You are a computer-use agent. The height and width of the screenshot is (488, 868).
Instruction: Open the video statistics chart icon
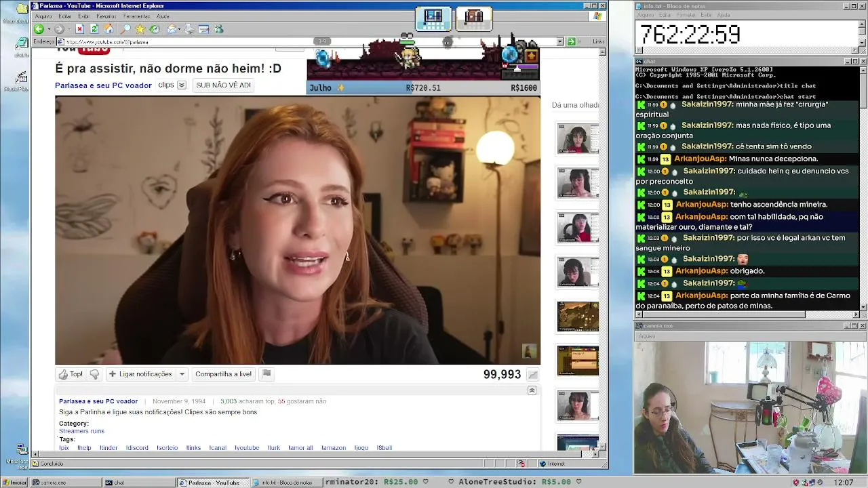tap(533, 375)
